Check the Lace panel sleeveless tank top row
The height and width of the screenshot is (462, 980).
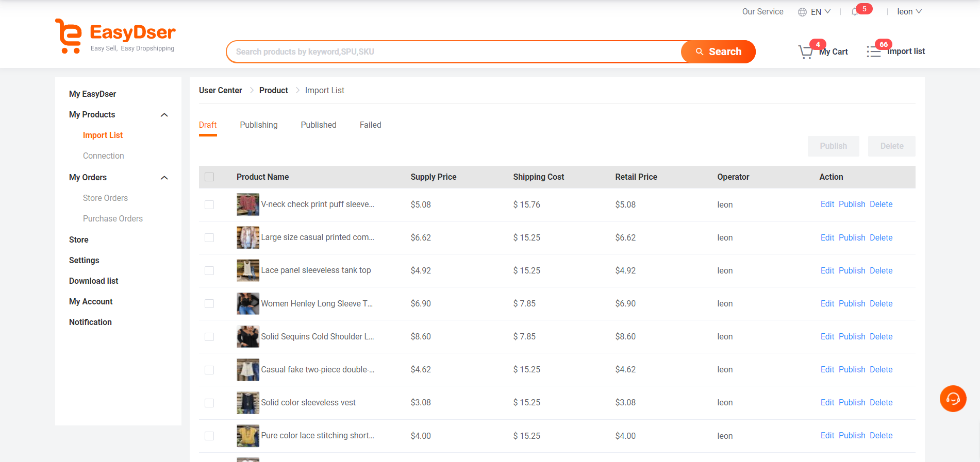tap(209, 271)
